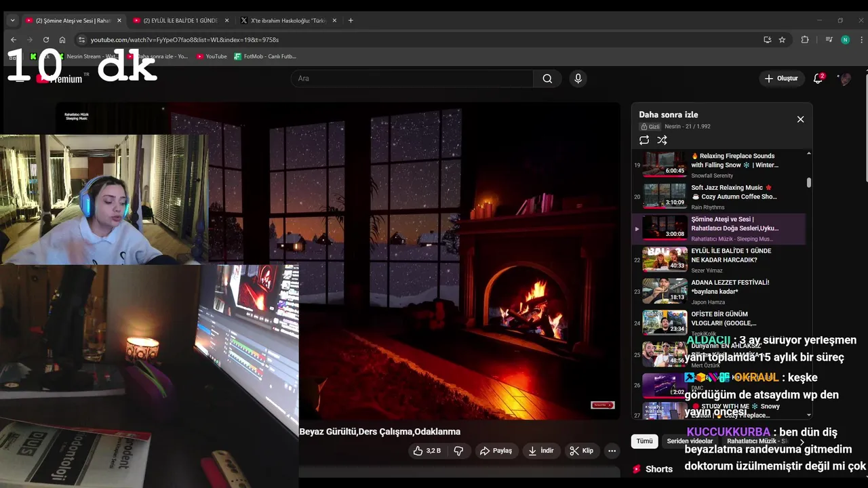This screenshot has height=488, width=868.
Task: Go back to the previous page
Action: [x=13, y=40]
